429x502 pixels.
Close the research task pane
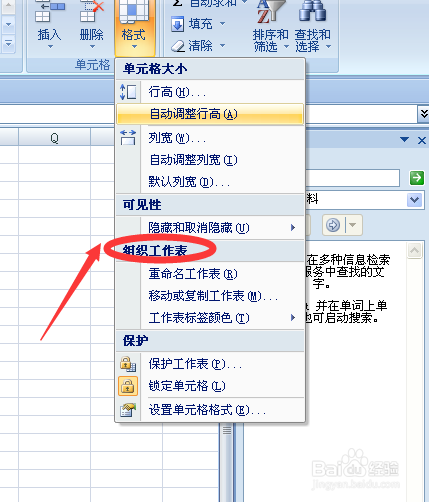[x=422, y=141]
